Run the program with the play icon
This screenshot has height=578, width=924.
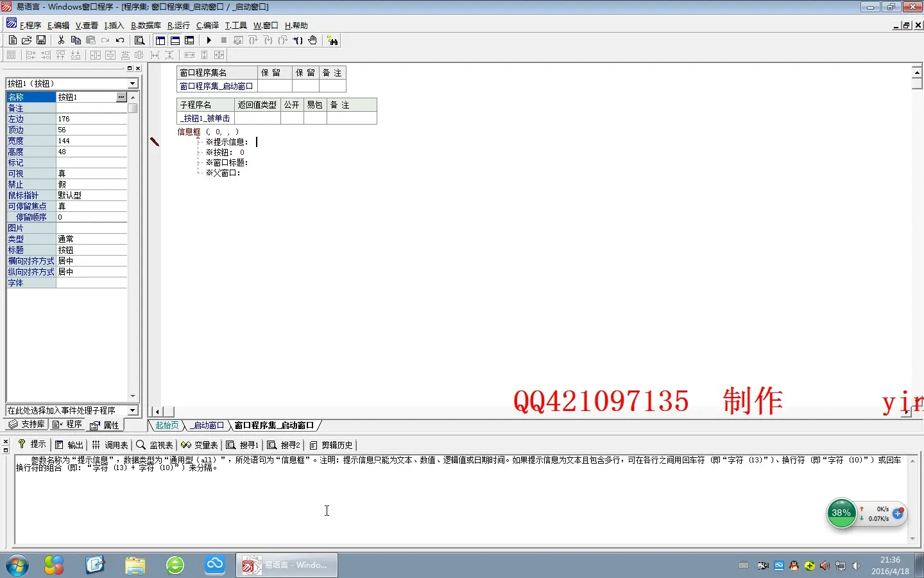point(209,40)
